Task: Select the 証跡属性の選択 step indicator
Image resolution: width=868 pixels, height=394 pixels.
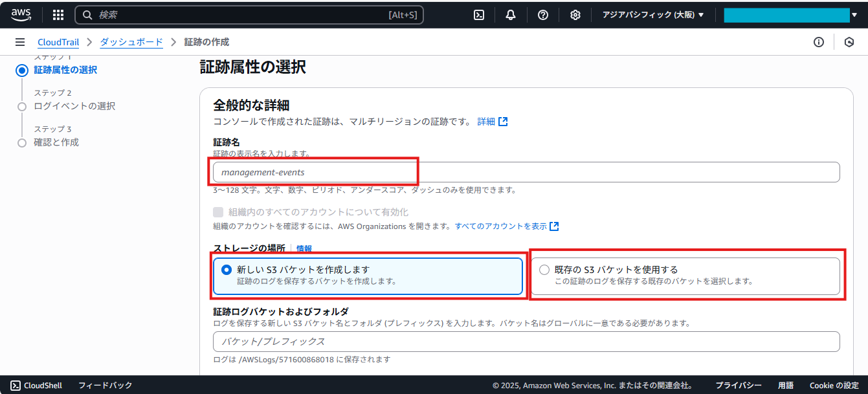Action: coord(22,71)
